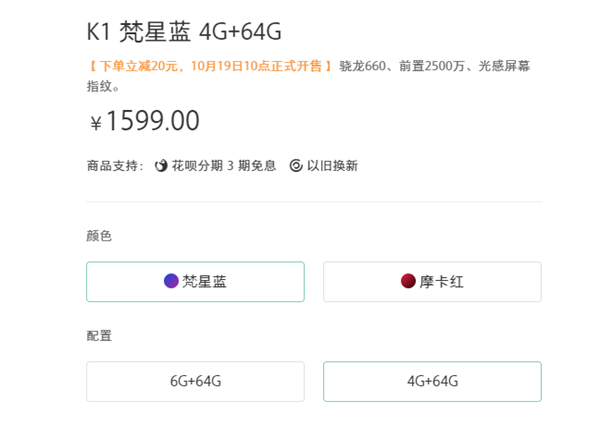The height and width of the screenshot is (425, 600).
Task: Choose the 摩卡红 color option
Action: [432, 282]
